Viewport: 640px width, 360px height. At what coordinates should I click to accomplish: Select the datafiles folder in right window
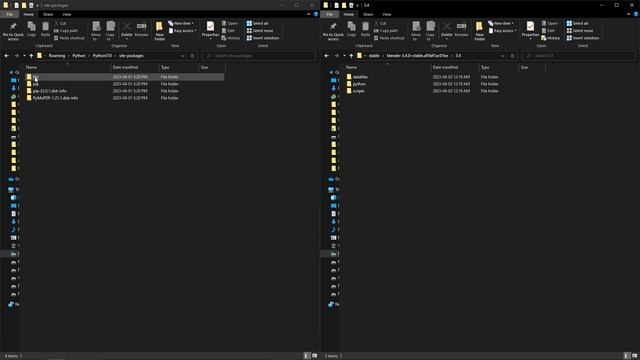(360, 77)
